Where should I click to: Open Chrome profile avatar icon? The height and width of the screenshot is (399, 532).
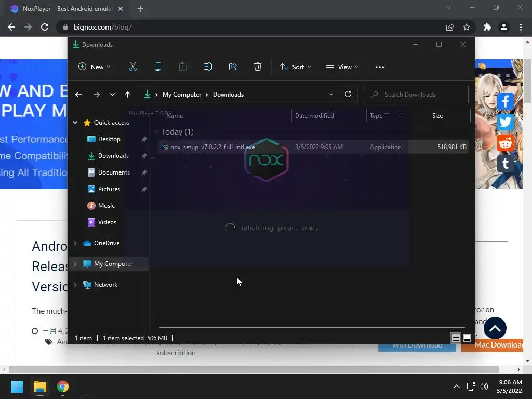[504, 27]
